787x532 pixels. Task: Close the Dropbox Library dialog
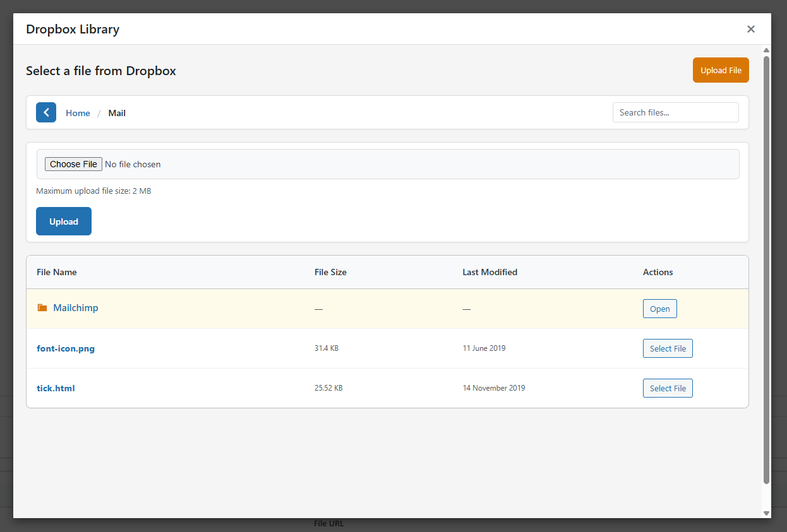pyautogui.click(x=750, y=29)
